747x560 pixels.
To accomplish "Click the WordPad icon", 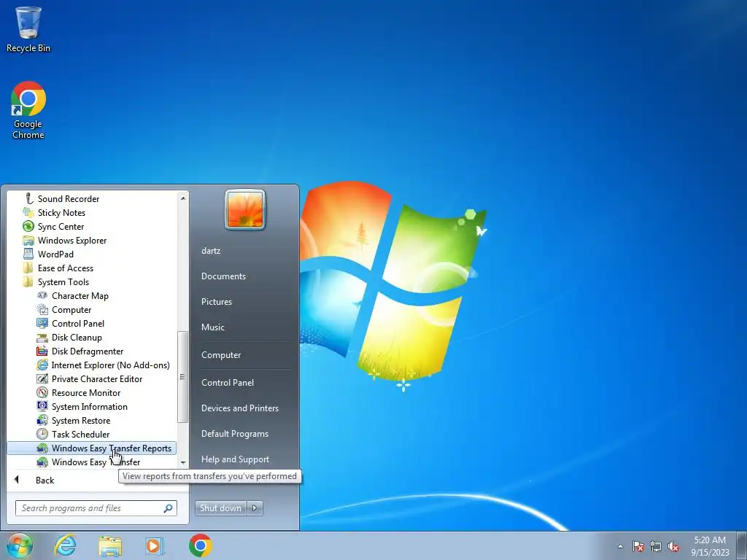I will click(x=28, y=254).
